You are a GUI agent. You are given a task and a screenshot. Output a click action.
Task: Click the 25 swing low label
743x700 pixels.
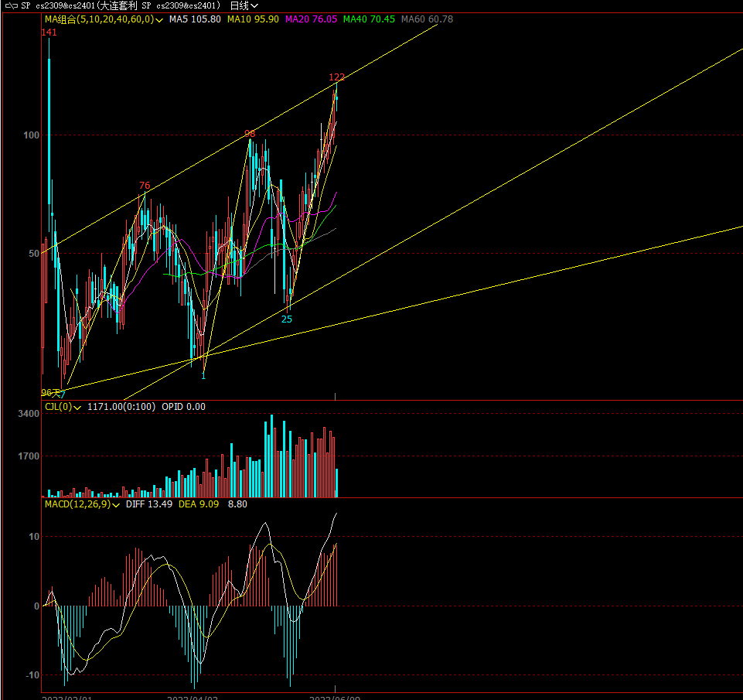(287, 319)
